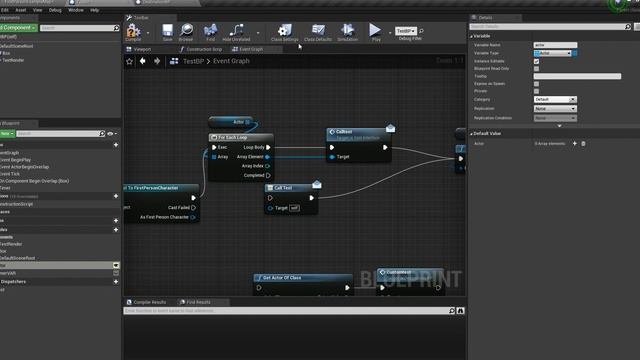Click the Details search magnifier icon

click(x=628, y=27)
